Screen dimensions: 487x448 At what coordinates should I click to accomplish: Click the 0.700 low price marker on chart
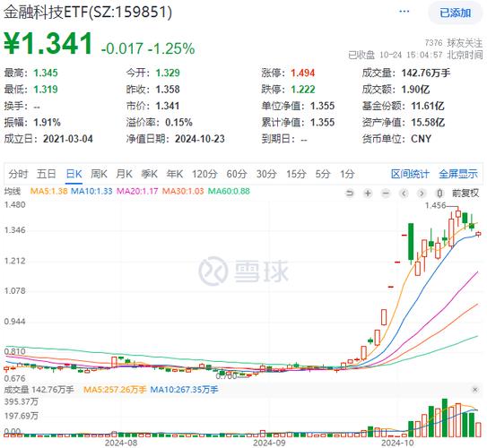coord(226,376)
